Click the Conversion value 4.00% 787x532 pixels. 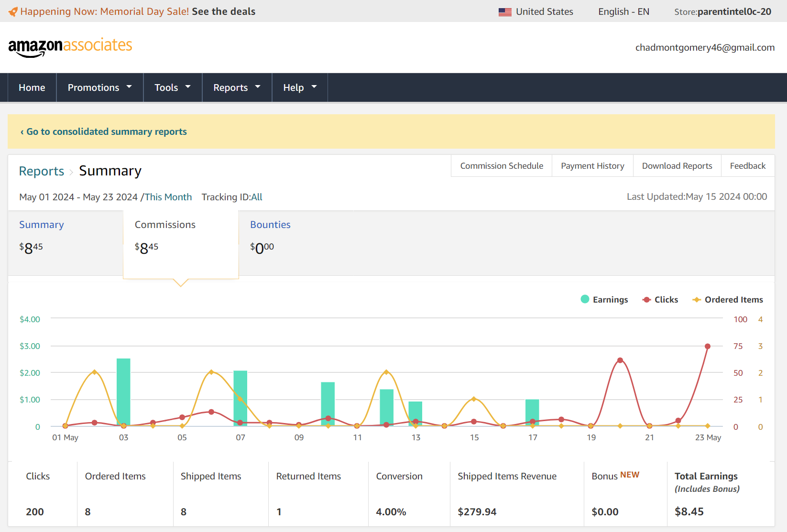coord(391,512)
